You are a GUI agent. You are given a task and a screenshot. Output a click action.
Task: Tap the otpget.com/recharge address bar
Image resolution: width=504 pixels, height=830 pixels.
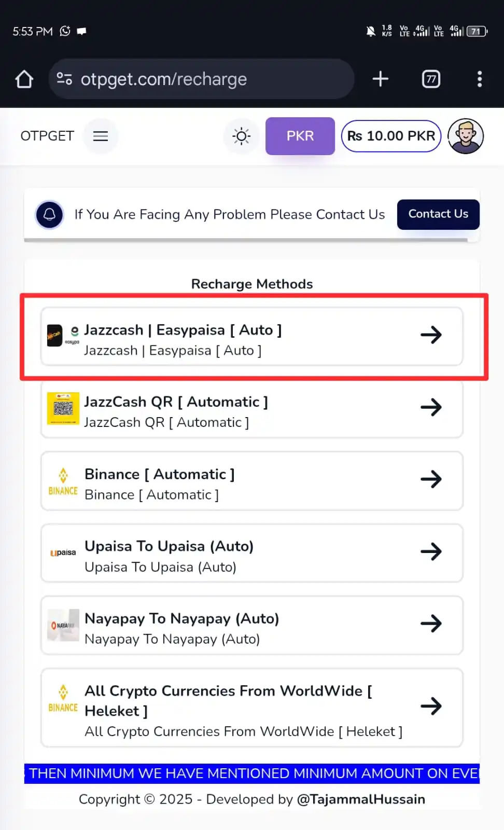(201, 79)
